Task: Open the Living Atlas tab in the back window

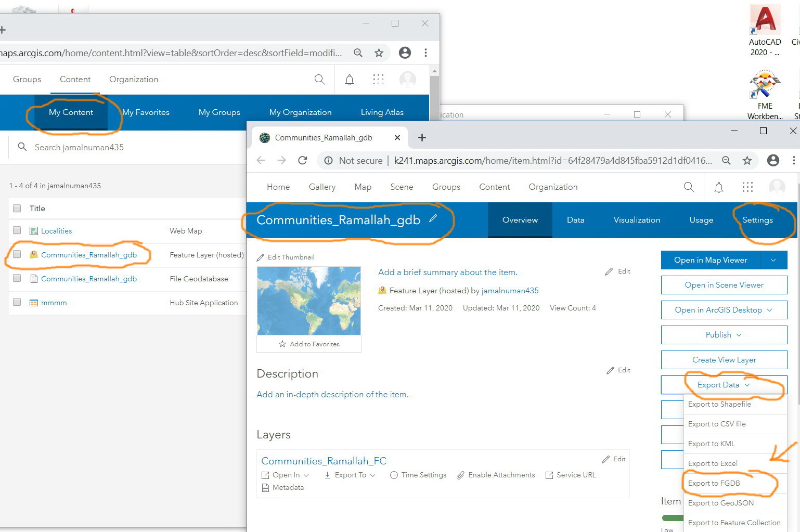Action: click(382, 112)
